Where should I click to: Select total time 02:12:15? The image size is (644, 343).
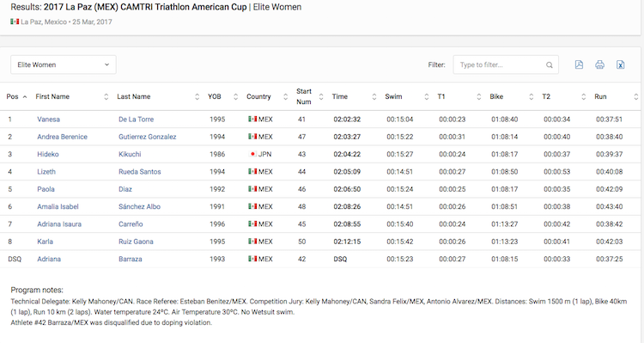tap(347, 242)
